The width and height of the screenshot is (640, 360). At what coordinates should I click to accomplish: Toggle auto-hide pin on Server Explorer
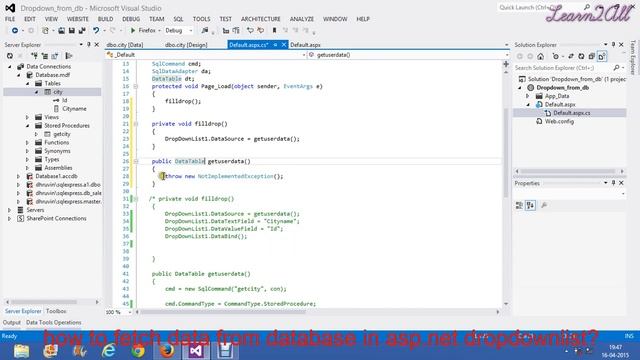pyautogui.click(x=89, y=44)
